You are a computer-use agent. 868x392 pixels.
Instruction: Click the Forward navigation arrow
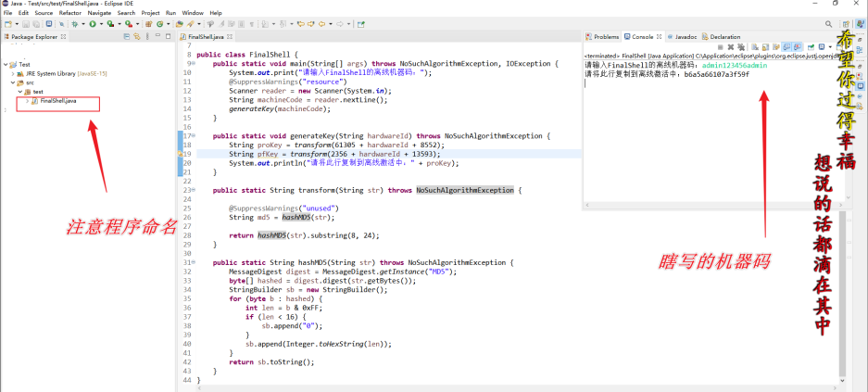pos(340,24)
